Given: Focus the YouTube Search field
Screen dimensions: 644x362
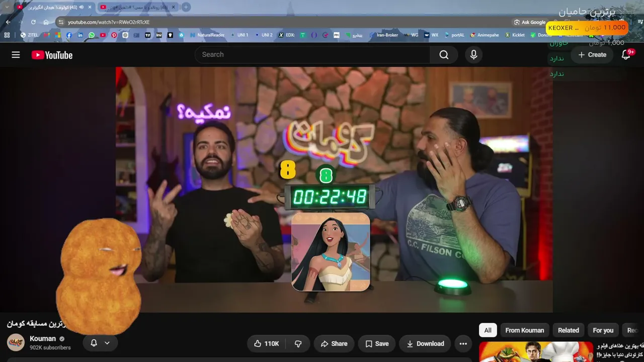Looking at the screenshot, I should tap(312, 55).
